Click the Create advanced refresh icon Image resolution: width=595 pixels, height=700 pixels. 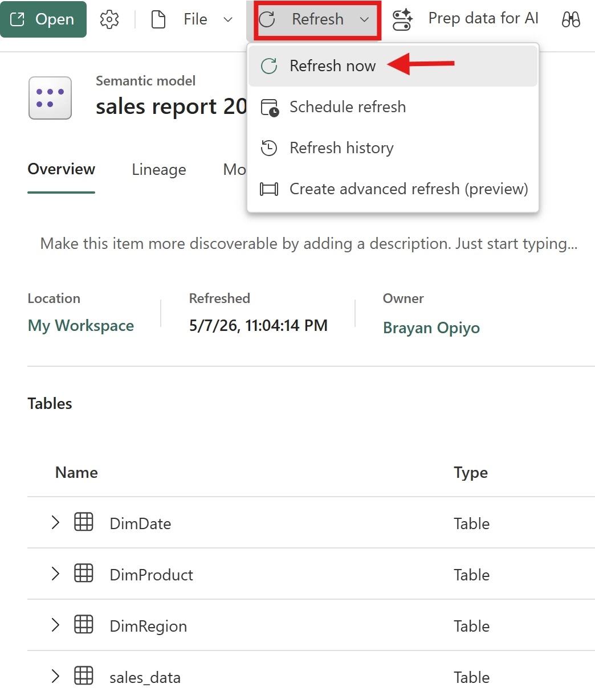[269, 189]
